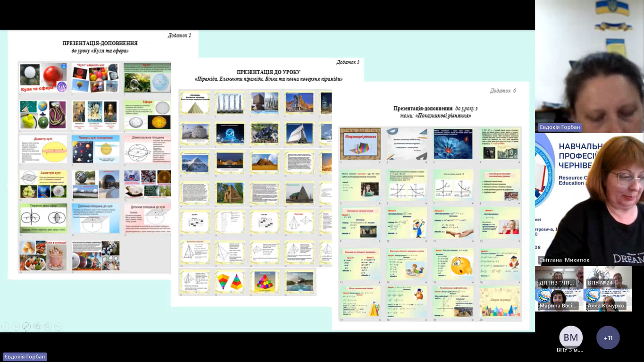Select the Марина Васі... video tile

[x=559, y=300]
